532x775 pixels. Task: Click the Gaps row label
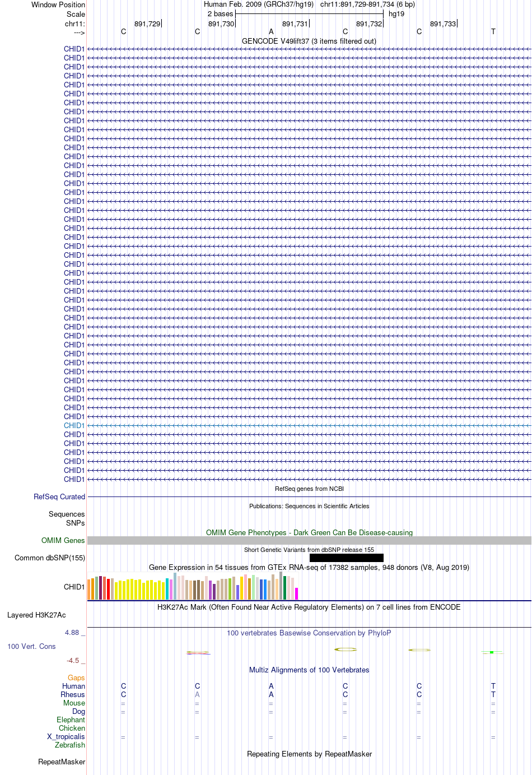[76, 677]
